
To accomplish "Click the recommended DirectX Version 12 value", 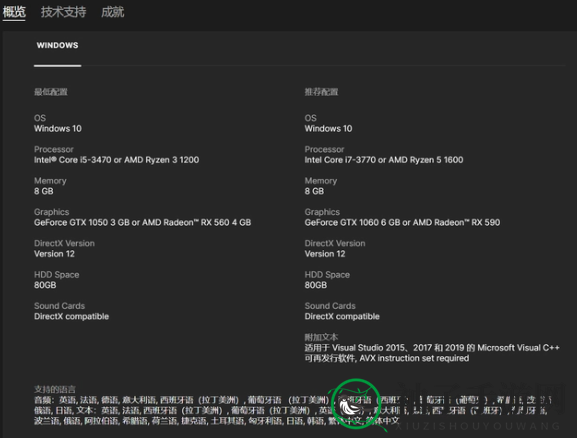I will point(325,254).
